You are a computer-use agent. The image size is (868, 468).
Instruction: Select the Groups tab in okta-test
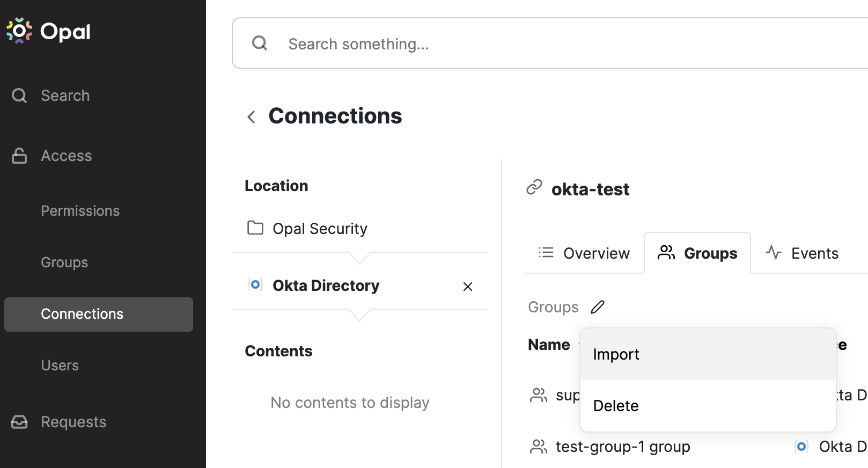point(697,253)
